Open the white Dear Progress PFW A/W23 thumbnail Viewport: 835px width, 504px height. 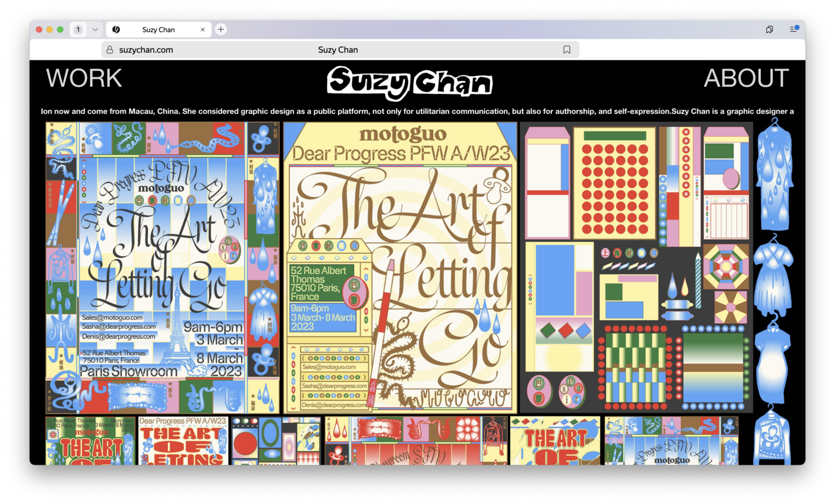pyautogui.click(x=183, y=440)
